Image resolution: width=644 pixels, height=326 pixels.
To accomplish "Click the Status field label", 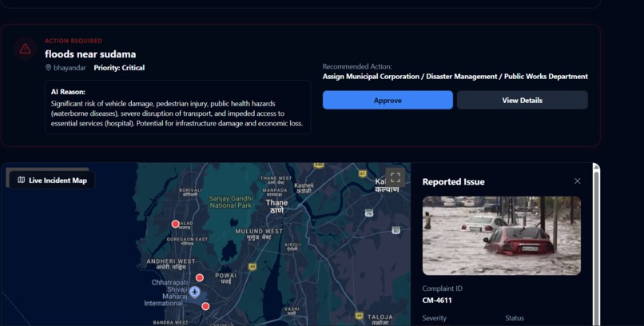I will point(515,318).
